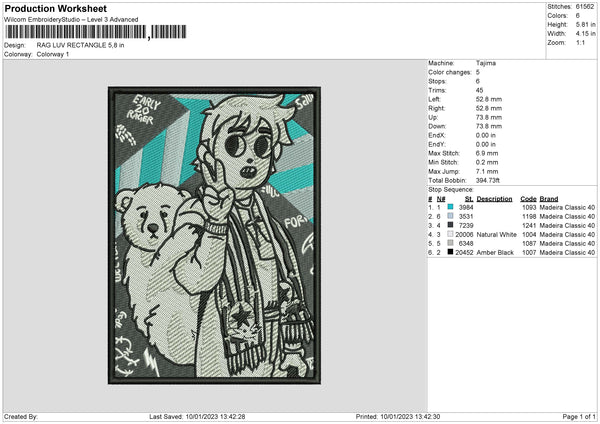Click the dark gray swatch for code 1241
The height and width of the screenshot is (424, 600).
[450, 225]
